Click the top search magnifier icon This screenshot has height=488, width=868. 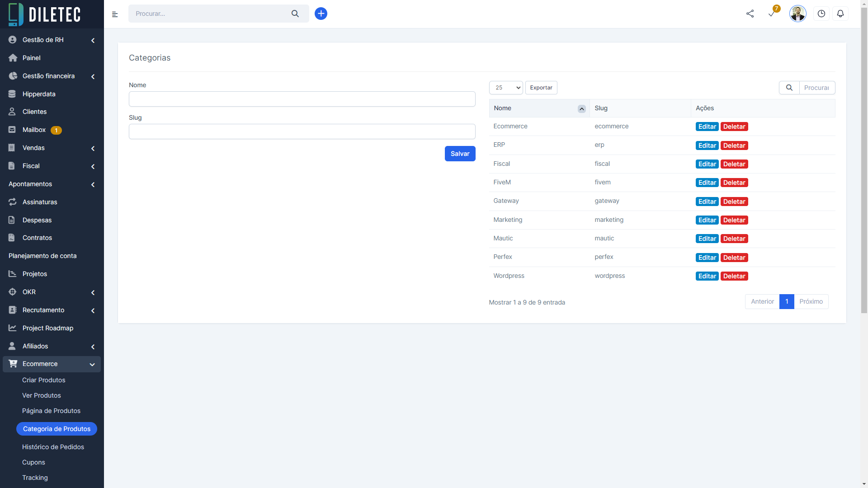click(295, 14)
